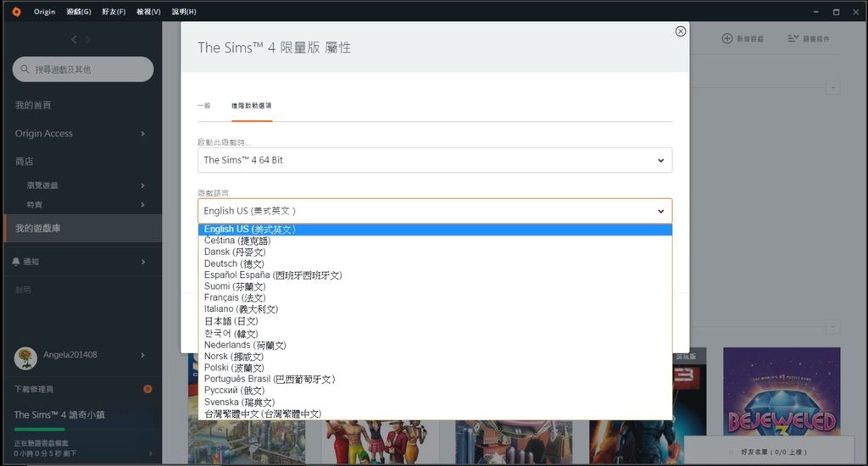Close the Sims 4 properties dialog
The image size is (868, 466).
click(x=681, y=31)
